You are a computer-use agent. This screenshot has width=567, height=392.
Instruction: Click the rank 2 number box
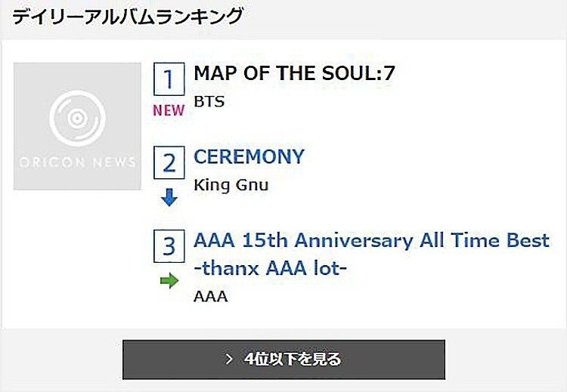pyautogui.click(x=169, y=162)
